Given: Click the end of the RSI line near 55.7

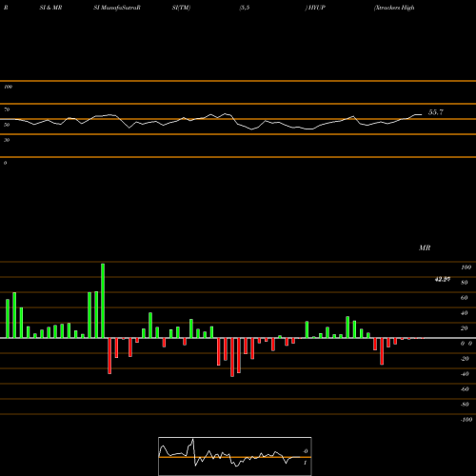Looking at the screenshot, I should [422, 114].
